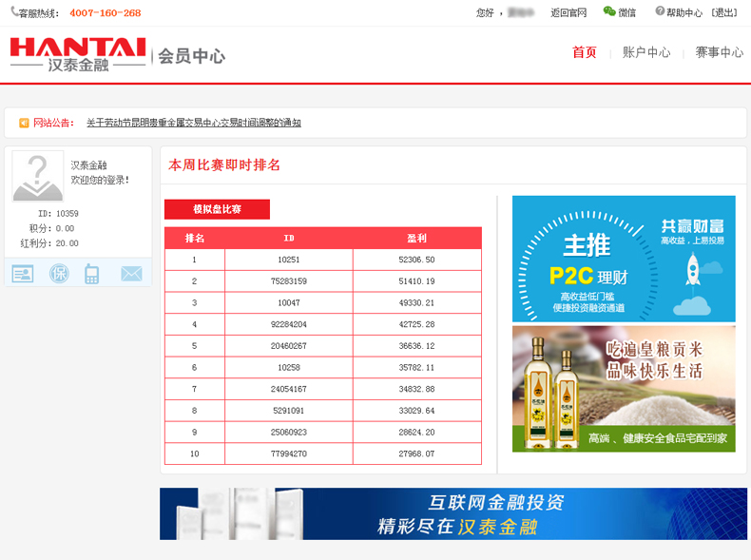Viewport: 751px width, 560px height.
Task: Open the 首页 home tab
Action: point(584,53)
